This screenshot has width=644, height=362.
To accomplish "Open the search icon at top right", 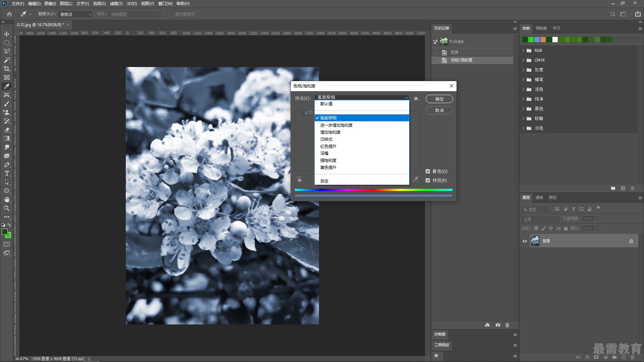I will [x=612, y=14].
